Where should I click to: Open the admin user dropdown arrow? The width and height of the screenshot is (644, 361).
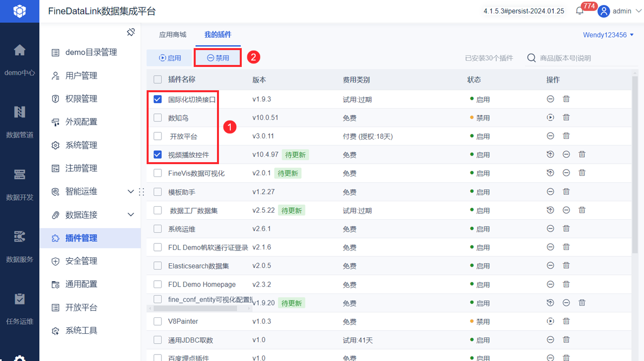tap(638, 11)
